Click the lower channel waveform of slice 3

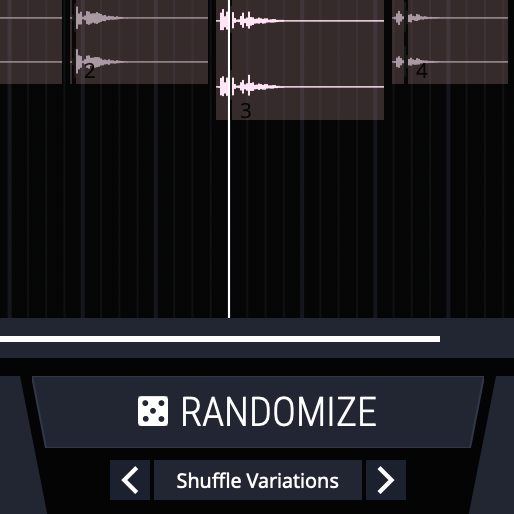(300, 87)
